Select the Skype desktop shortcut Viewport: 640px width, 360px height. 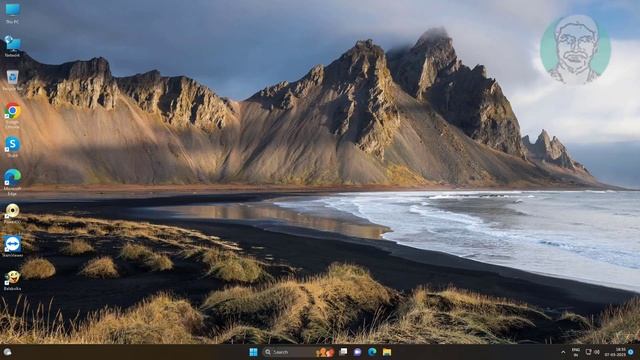point(12,147)
